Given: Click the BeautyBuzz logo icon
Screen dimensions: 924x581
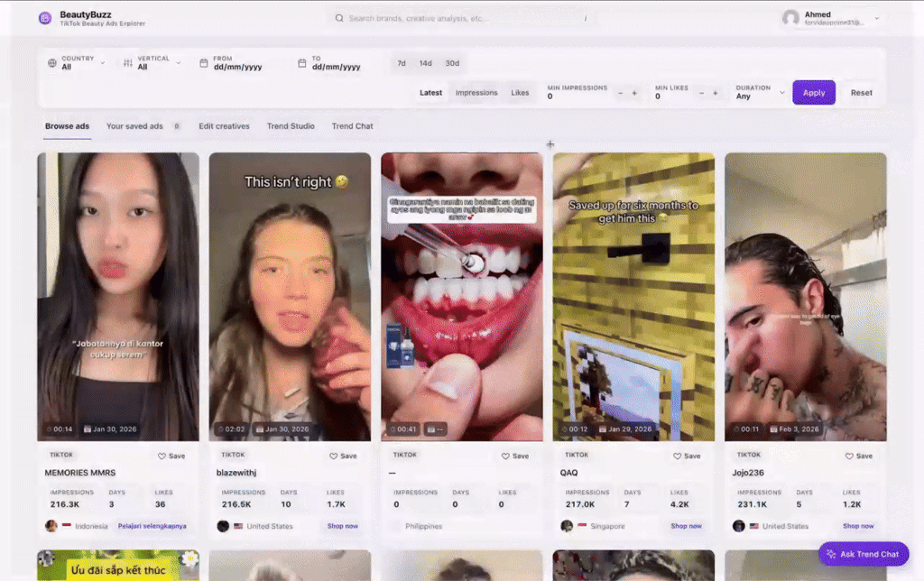Looking at the screenshot, I should pos(45,18).
